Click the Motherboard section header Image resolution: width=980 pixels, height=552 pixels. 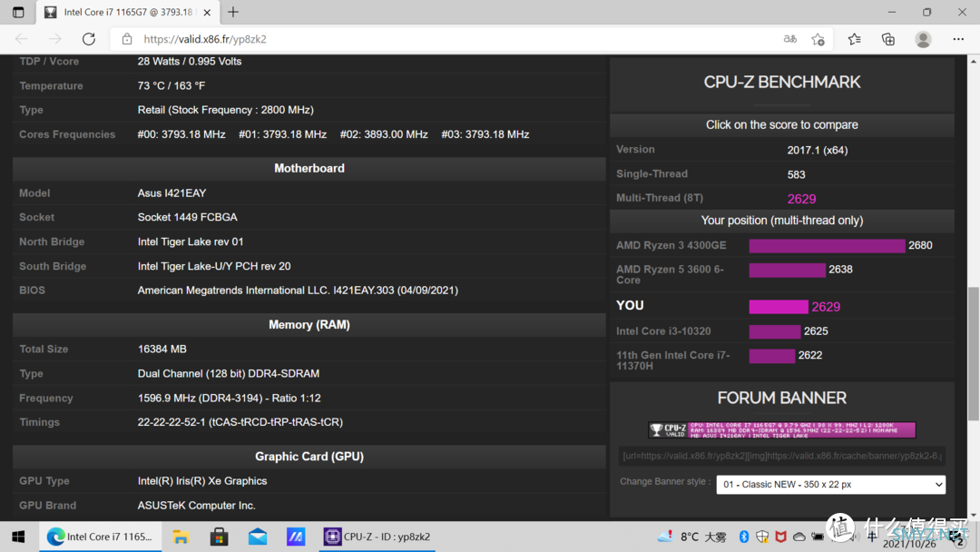(309, 168)
